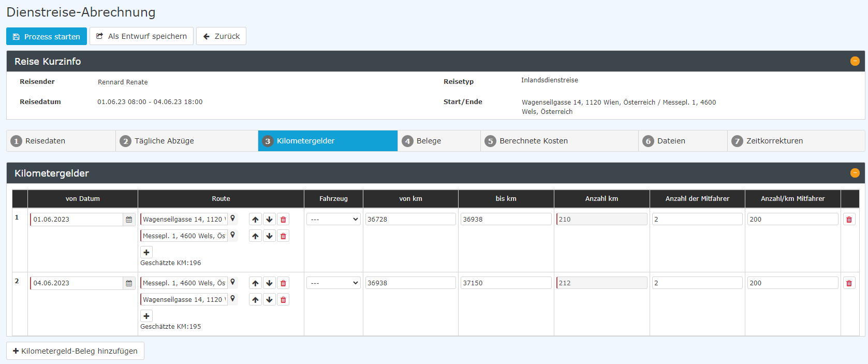Delete row 2 Wagenseilgasse route stop
This screenshot has height=364, width=868.
(x=283, y=300)
